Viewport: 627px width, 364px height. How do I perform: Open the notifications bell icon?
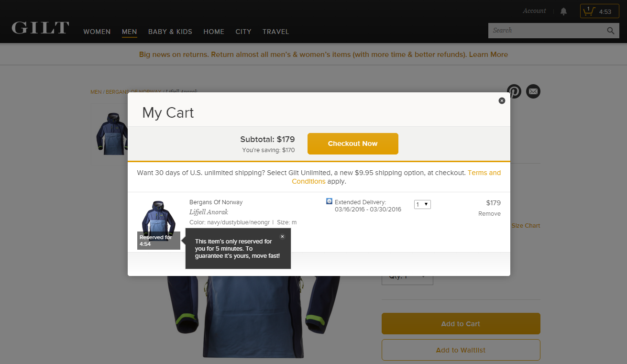point(564,11)
